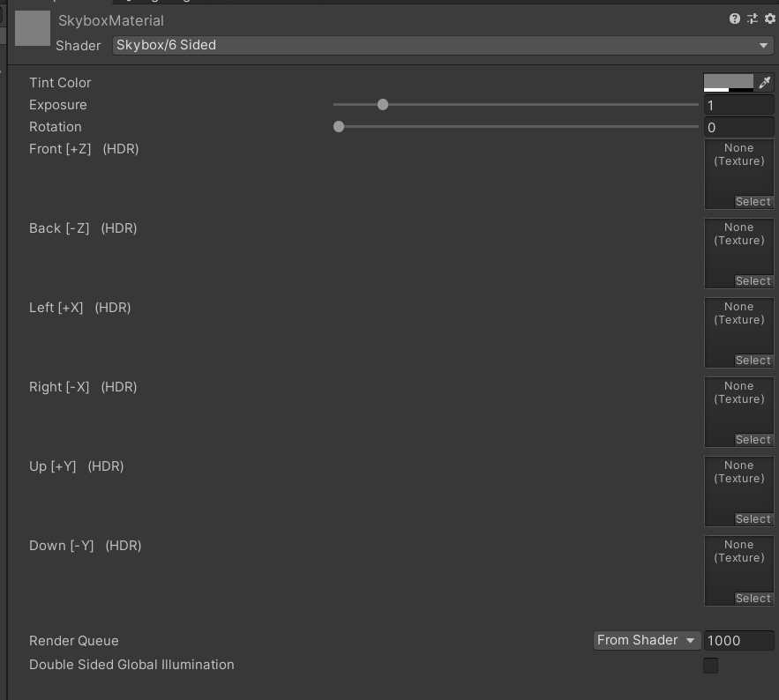The image size is (779, 700).
Task: Click the Rotation slider handle
Action: (x=339, y=127)
